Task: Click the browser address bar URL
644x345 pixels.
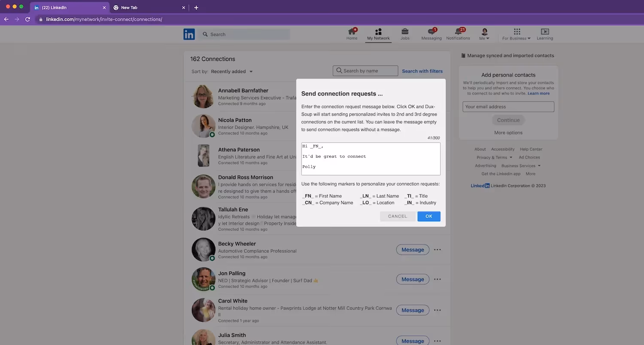Action: (x=104, y=19)
